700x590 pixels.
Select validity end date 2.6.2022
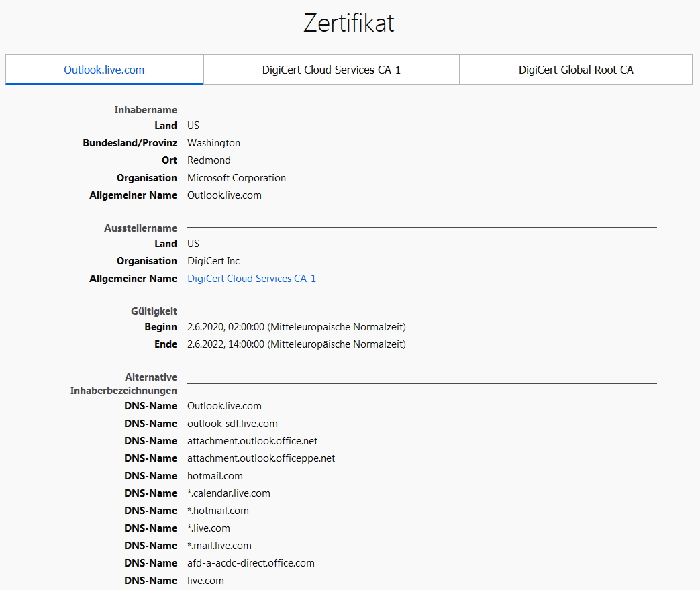297,344
